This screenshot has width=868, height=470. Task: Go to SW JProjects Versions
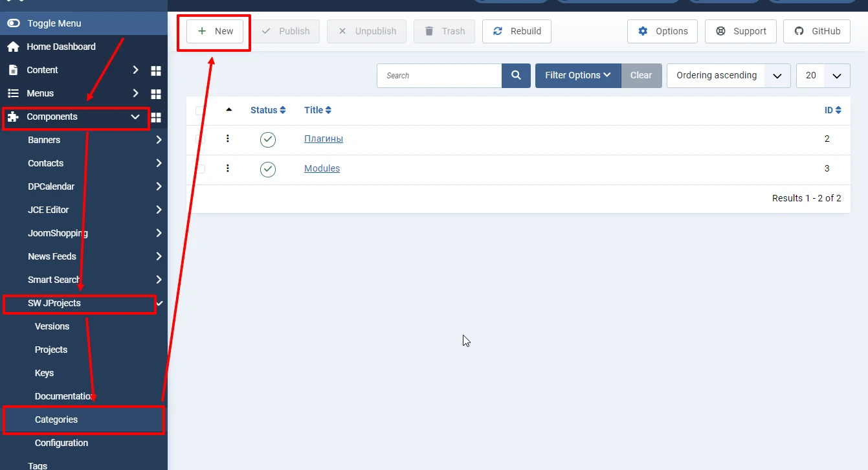52,326
